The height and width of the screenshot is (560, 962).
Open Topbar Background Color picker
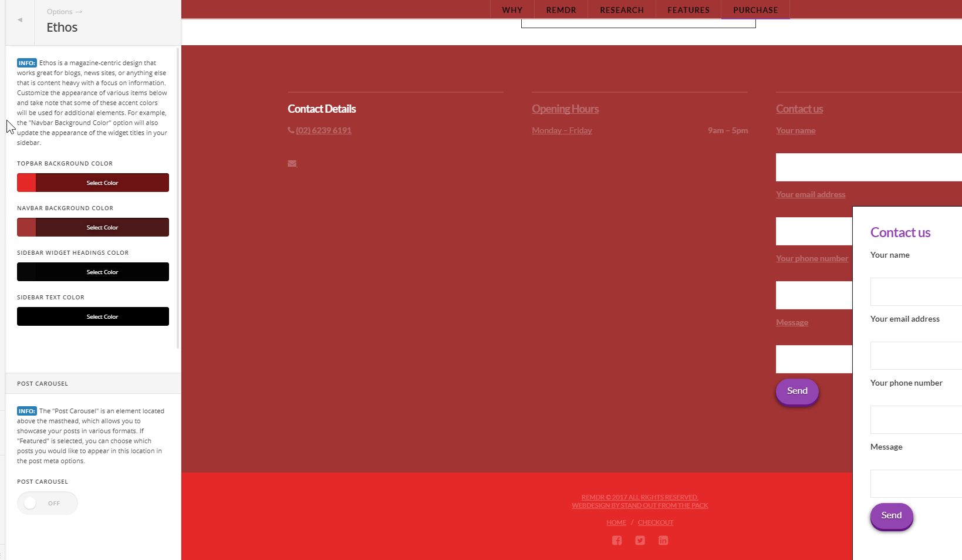[x=93, y=183]
